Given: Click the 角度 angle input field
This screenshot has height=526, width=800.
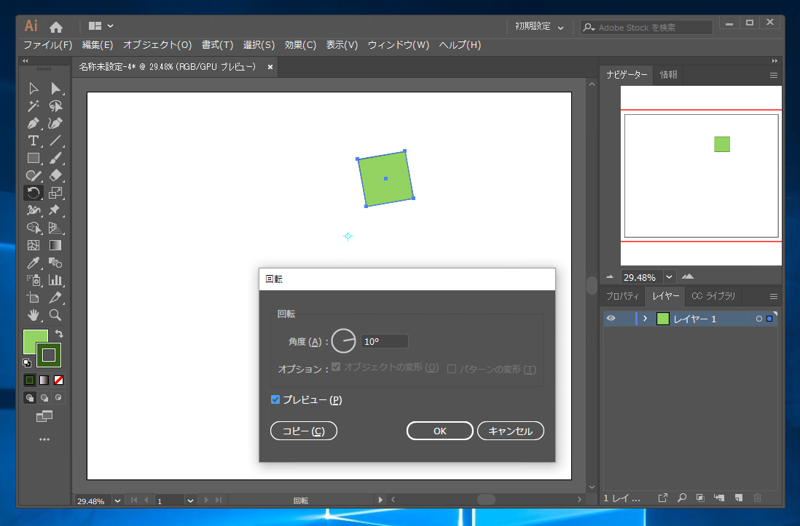Looking at the screenshot, I should click(x=384, y=341).
